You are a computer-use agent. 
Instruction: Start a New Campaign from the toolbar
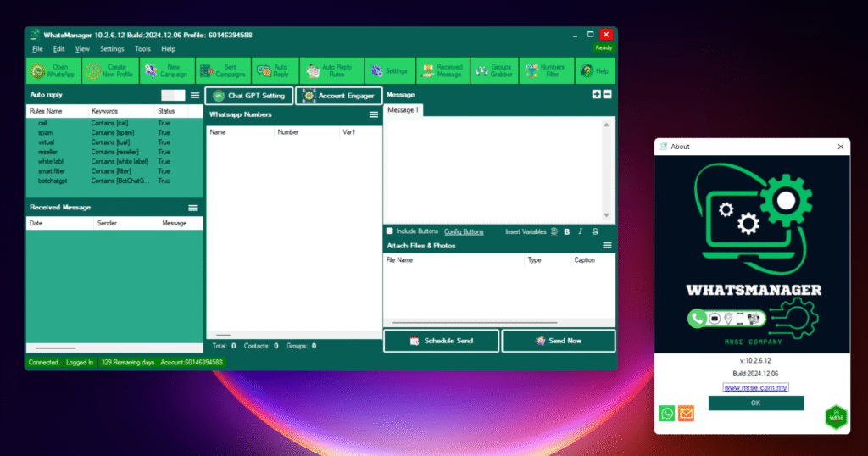[165, 71]
